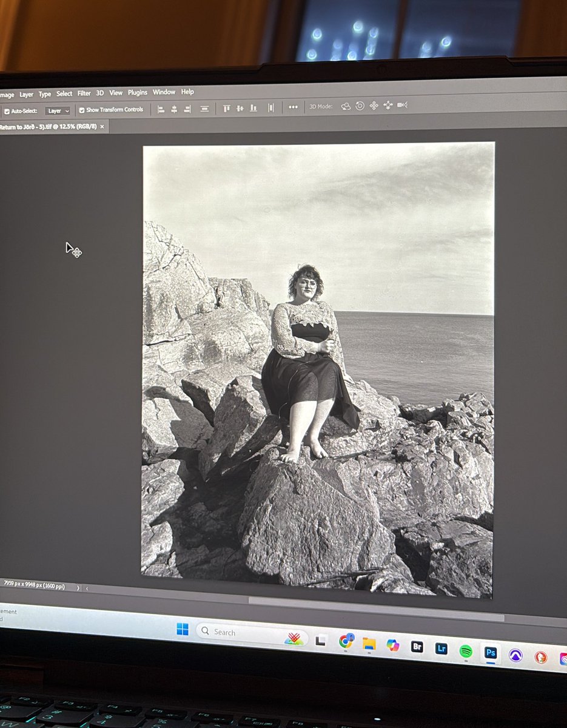
Task: Click the Windows taskbar Search box
Action: 252,633
